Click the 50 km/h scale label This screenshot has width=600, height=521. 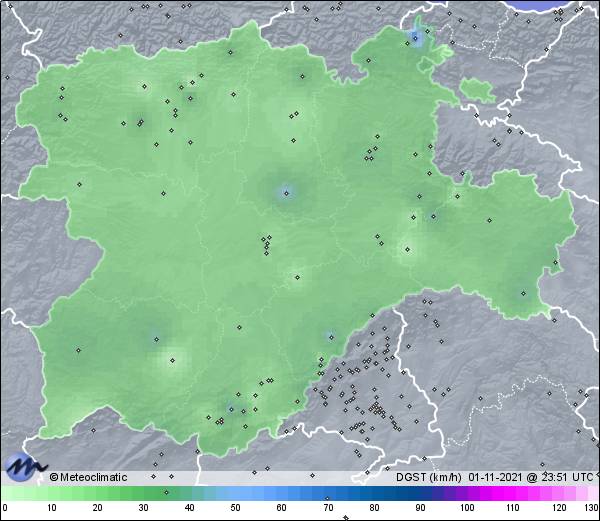pos(236,508)
